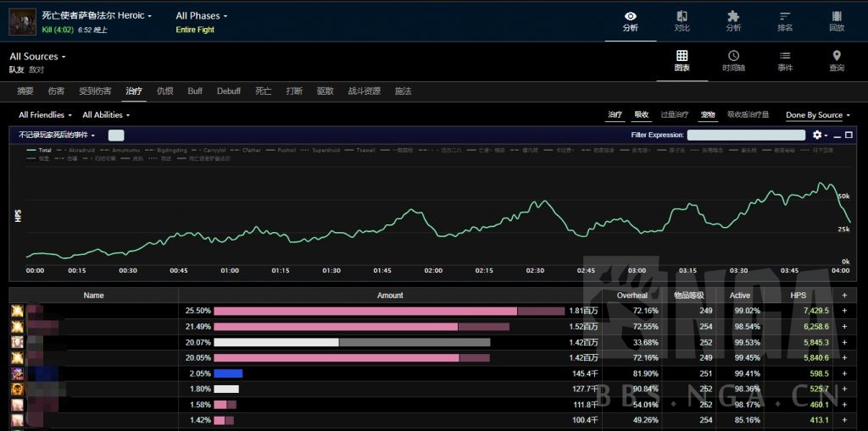Click the Filter Expression input field

coord(746,135)
